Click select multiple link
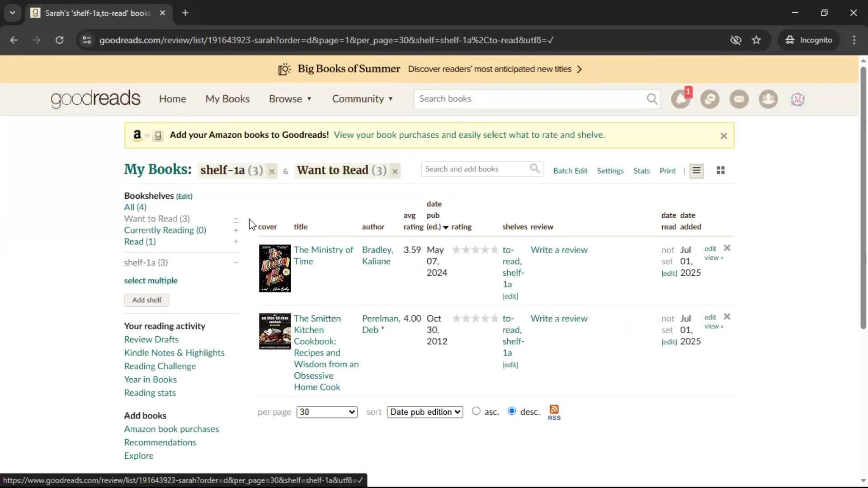 151,281
